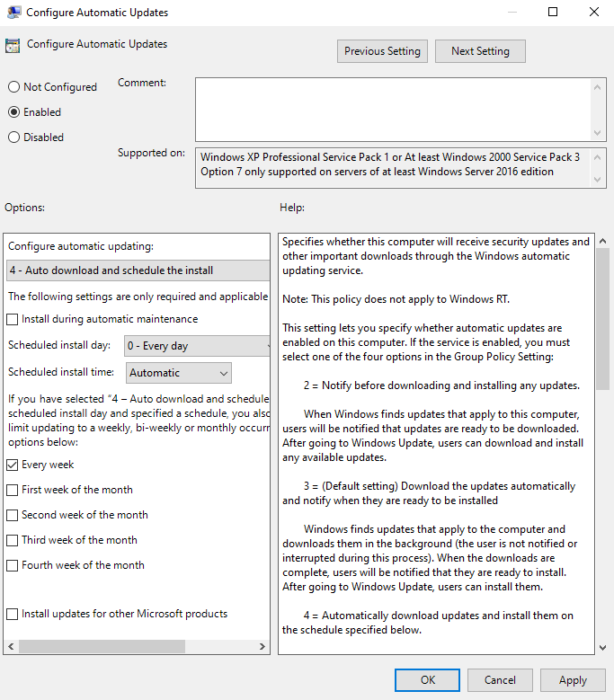Viewport: 614px width, 700px height.
Task: Click the Supported on text box
Action: point(393,168)
